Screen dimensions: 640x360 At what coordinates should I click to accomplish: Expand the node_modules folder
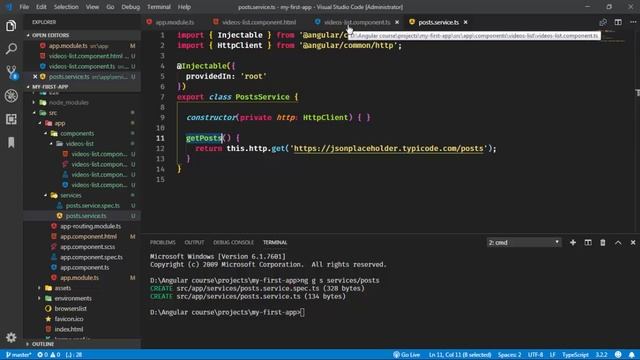(x=69, y=102)
